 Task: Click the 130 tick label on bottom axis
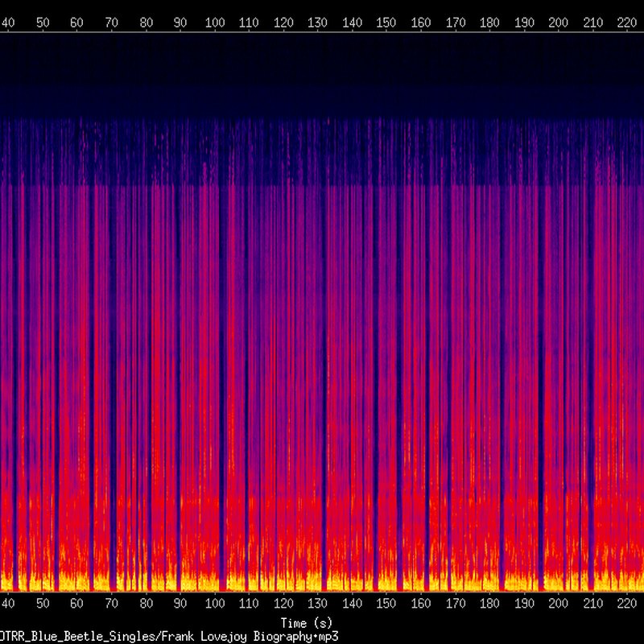tap(317, 603)
